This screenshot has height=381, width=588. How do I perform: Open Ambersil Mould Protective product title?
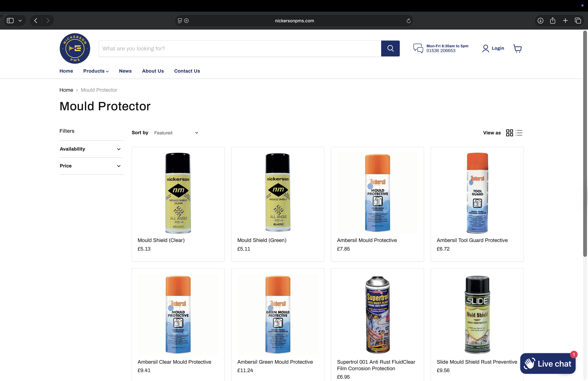coord(367,240)
